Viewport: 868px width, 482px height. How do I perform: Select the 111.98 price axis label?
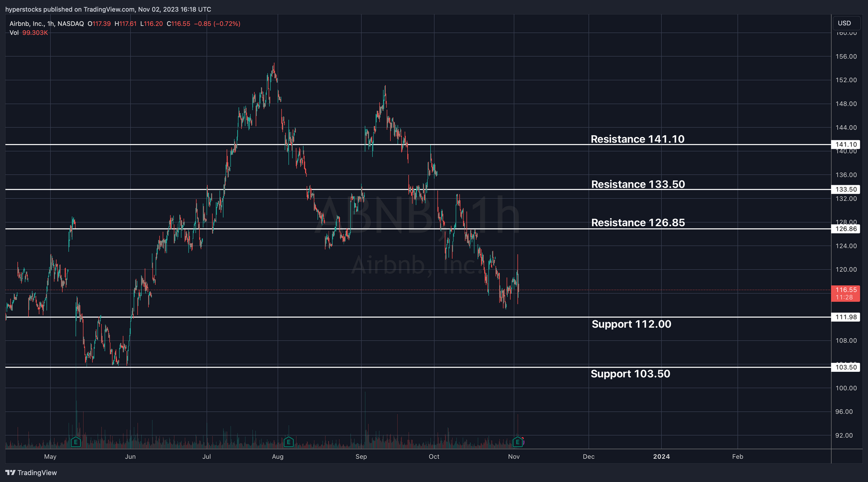846,317
